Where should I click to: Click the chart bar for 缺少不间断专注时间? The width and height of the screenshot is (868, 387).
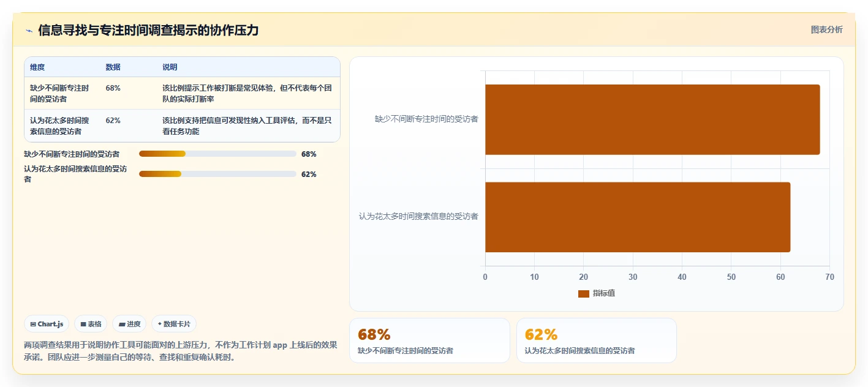pyautogui.click(x=652, y=119)
